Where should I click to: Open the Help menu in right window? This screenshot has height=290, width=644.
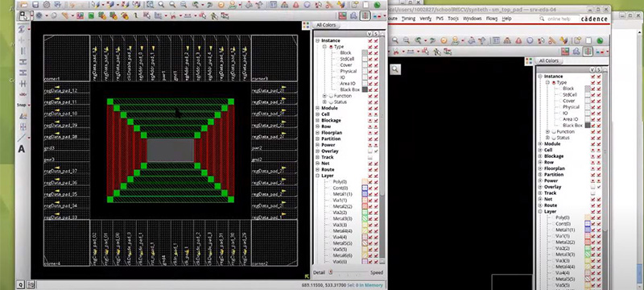(x=507, y=19)
